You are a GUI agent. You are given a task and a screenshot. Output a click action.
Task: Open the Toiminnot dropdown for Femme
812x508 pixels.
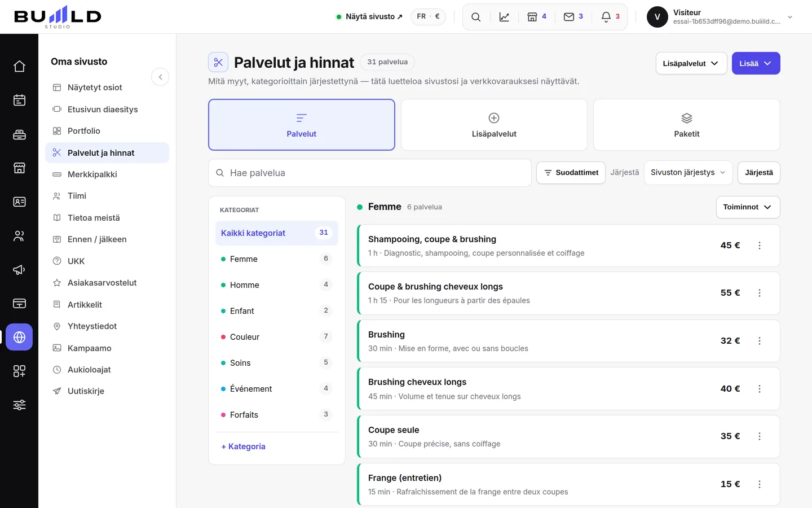(x=748, y=207)
